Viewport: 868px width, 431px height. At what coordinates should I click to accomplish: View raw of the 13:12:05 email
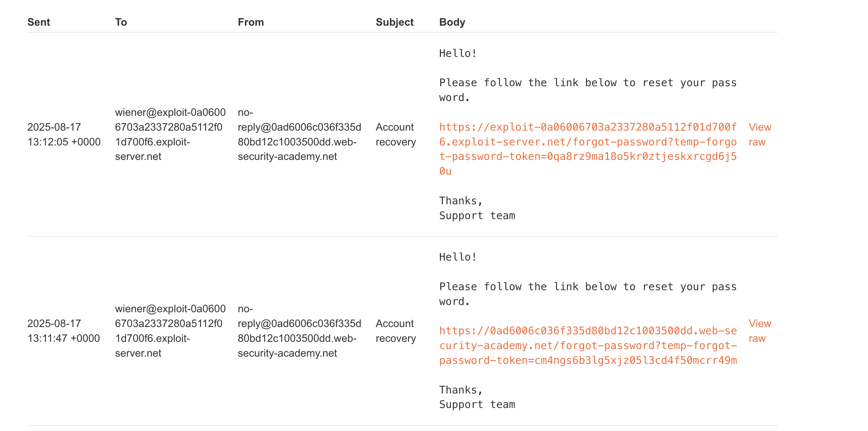(759, 135)
